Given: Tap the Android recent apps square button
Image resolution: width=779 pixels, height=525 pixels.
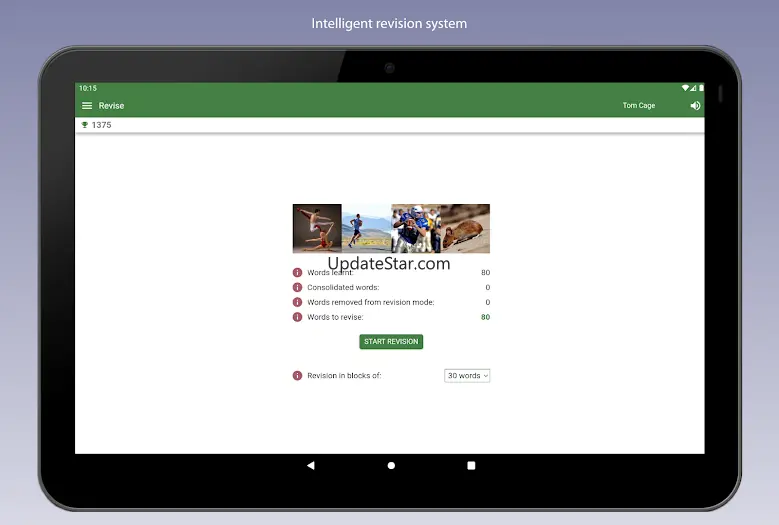Looking at the screenshot, I should click(x=471, y=466).
